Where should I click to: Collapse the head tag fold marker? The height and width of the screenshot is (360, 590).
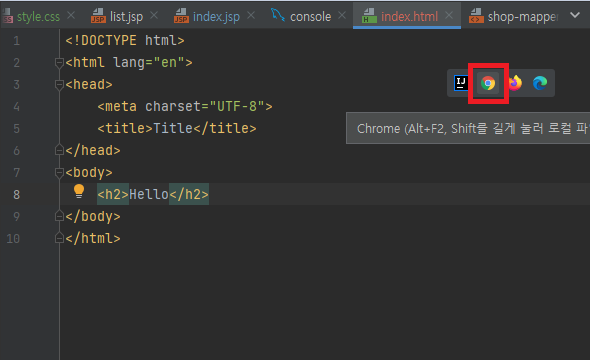[59, 85]
